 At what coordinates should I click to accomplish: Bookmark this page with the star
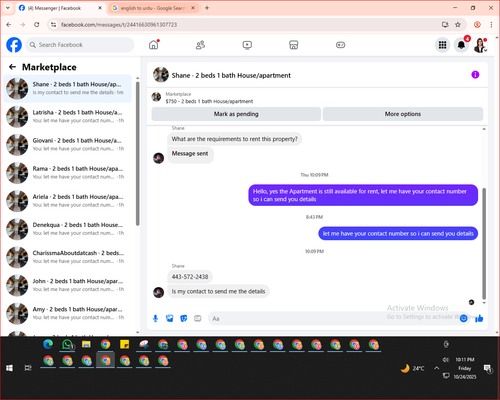coord(458,24)
